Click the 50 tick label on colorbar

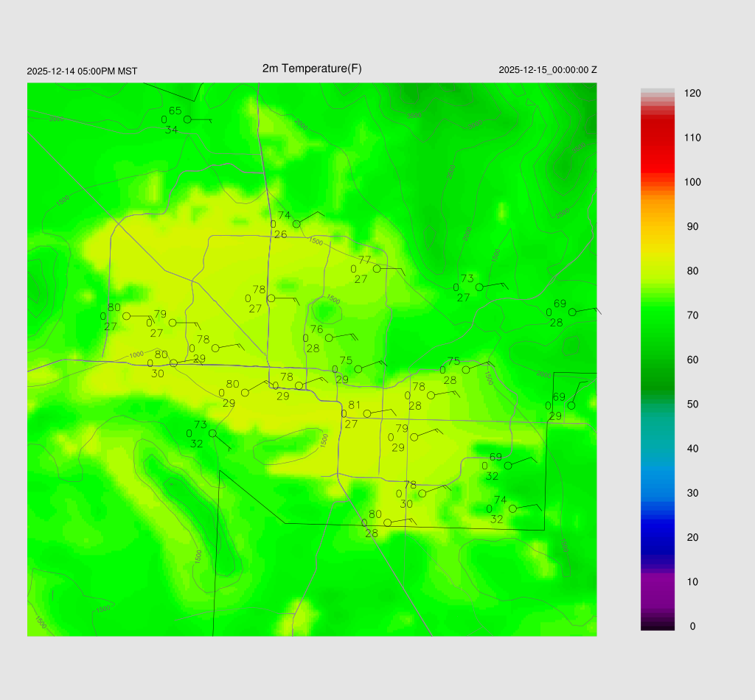coord(692,405)
